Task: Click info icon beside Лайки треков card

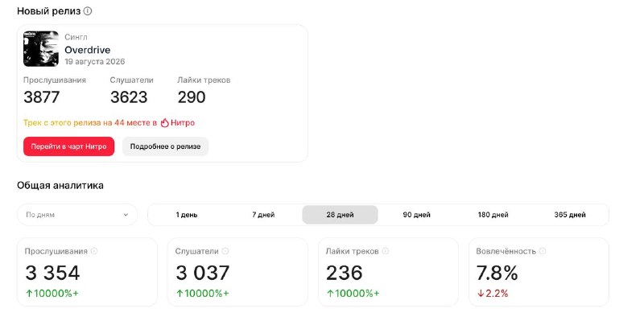Action: pyautogui.click(x=386, y=251)
